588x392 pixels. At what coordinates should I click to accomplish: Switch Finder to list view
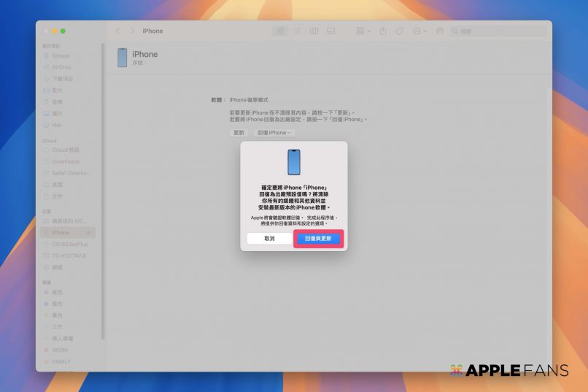click(297, 31)
